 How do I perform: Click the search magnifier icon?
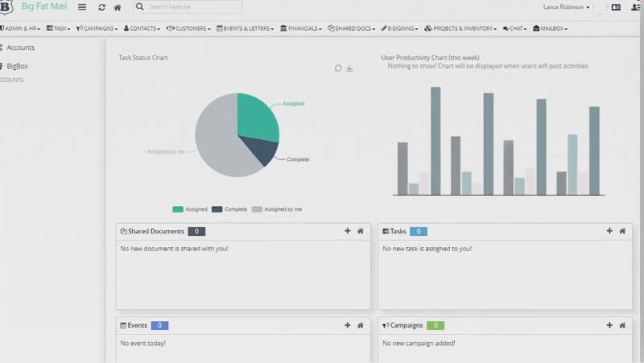[x=139, y=6]
